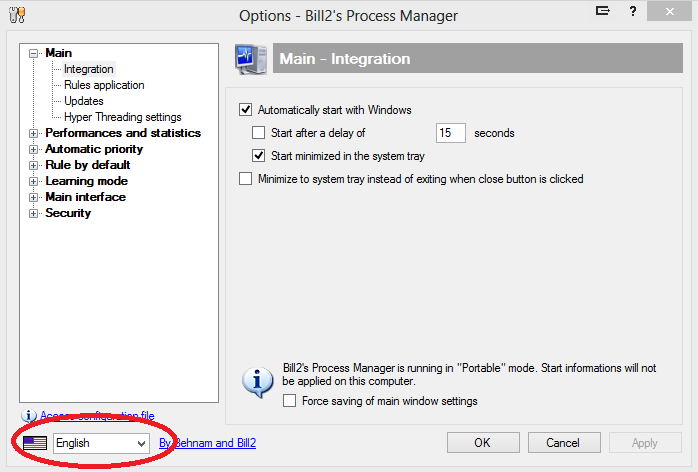Expand the Security tree node

point(35,213)
